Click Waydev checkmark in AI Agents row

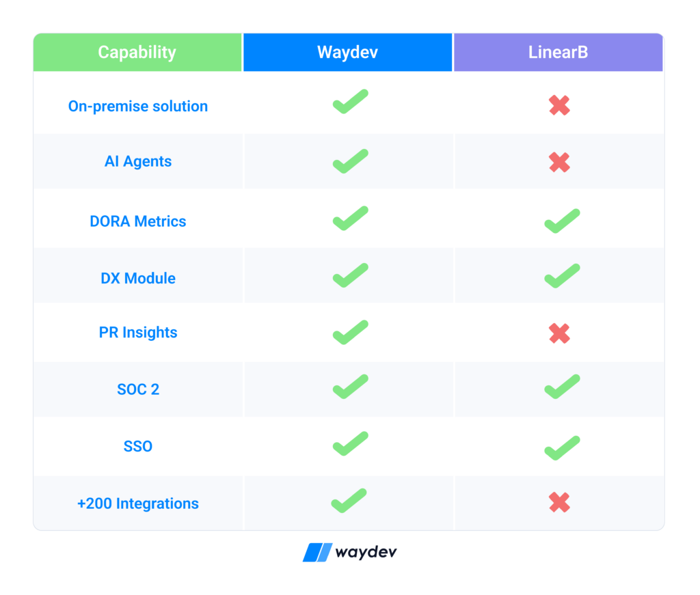pos(351,161)
